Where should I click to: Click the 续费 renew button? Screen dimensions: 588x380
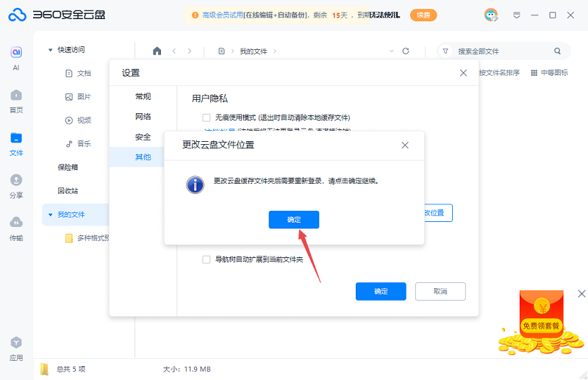pos(423,15)
